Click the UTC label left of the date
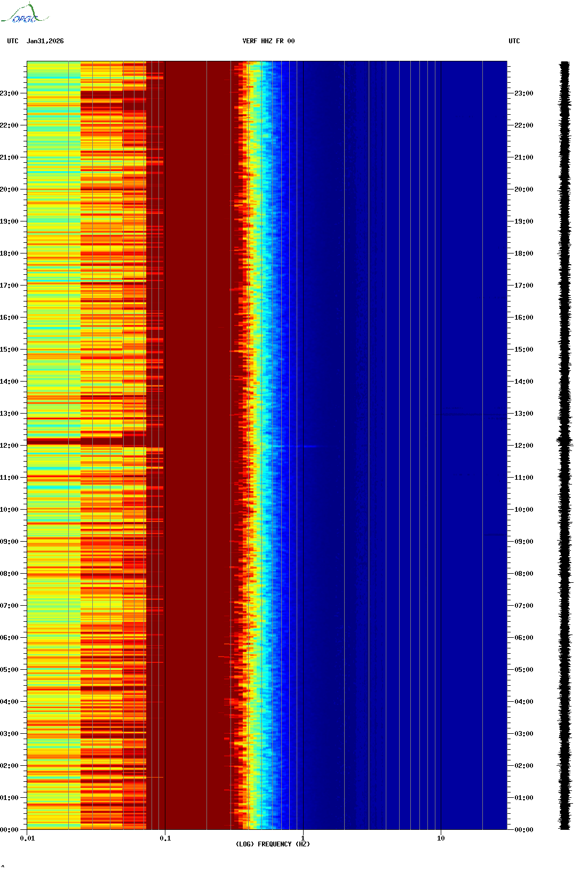 [13, 41]
